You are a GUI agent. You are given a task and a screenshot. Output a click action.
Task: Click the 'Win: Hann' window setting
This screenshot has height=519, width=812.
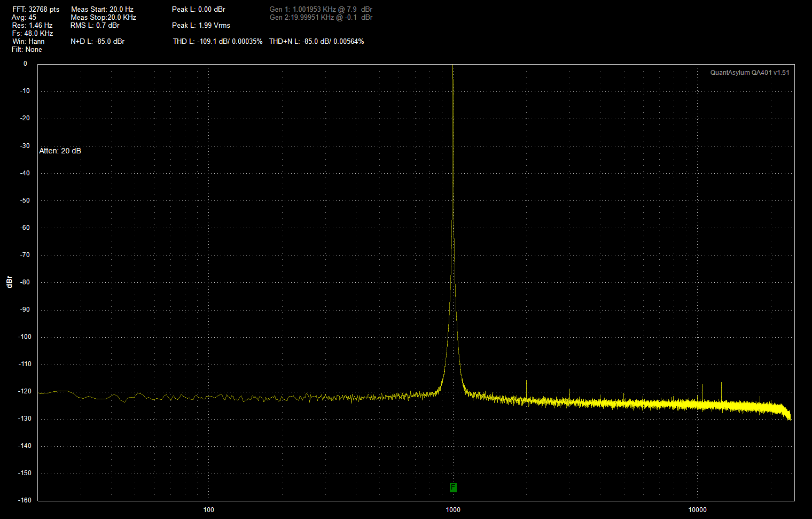[28, 41]
